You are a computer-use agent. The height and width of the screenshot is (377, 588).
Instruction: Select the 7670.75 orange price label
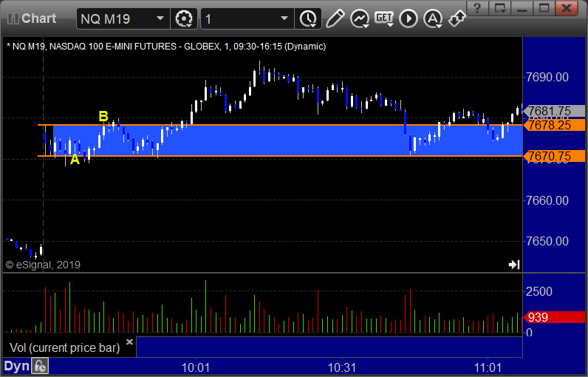coord(554,156)
